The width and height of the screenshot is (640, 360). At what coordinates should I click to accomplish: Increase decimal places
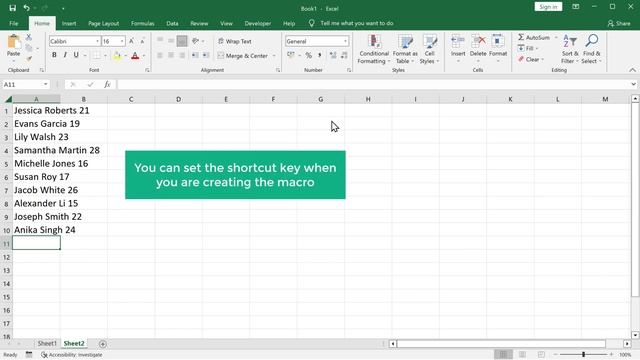point(333,55)
